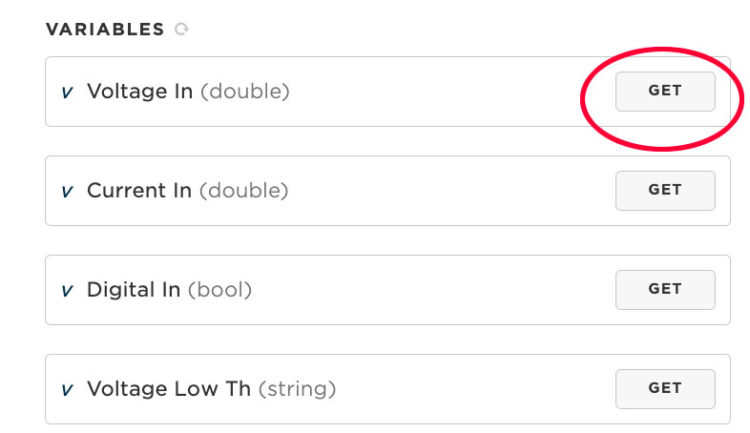
Task: Get the Voltage Low Th string value
Action: tap(665, 388)
